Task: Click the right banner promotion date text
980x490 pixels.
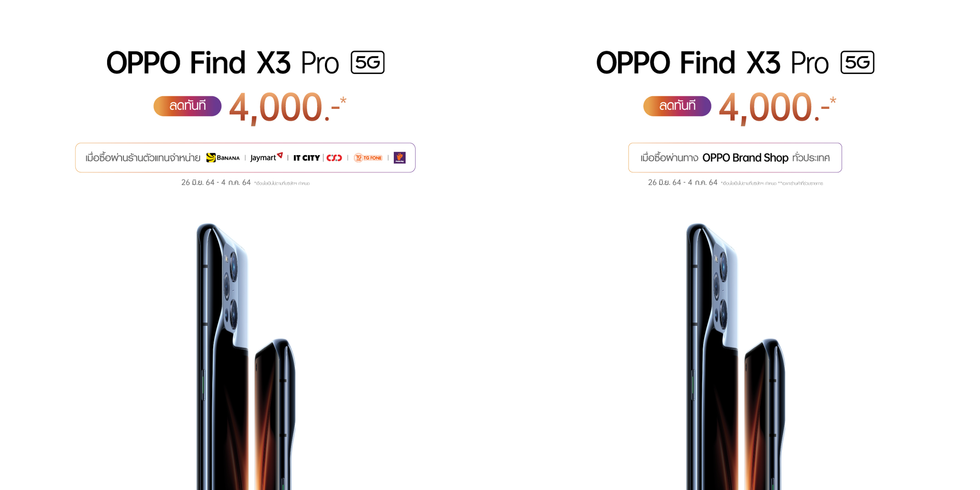Action: pos(683,182)
